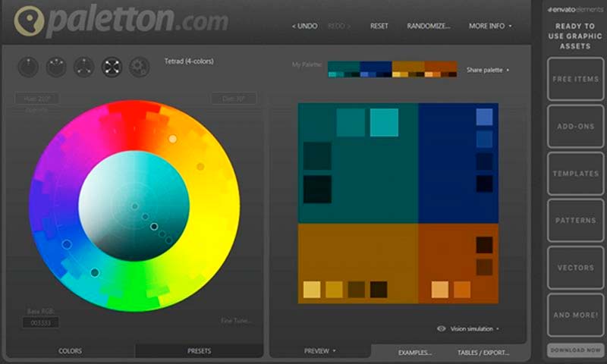The width and height of the screenshot is (607, 364).
Task: Select the darkest brown swatch in the gold area
Action: tap(379, 290)
